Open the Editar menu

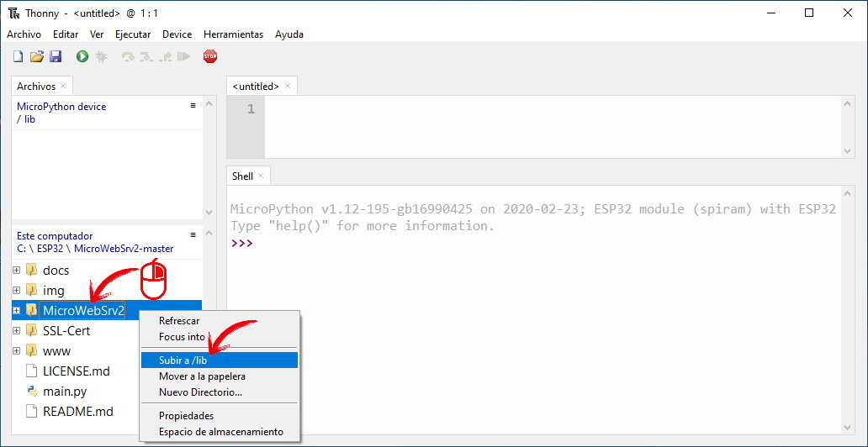66,34
